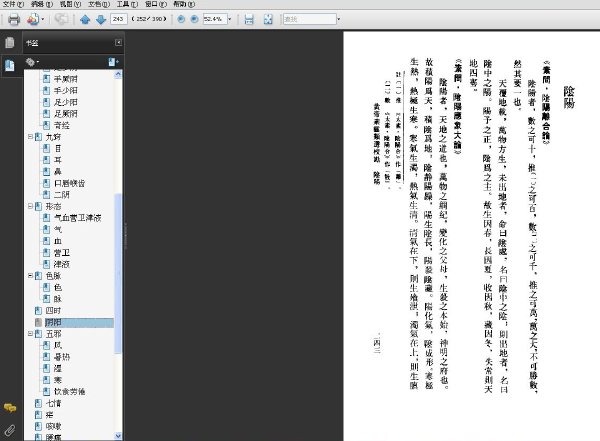Select the 津液 bookmark

pos(62,264)
